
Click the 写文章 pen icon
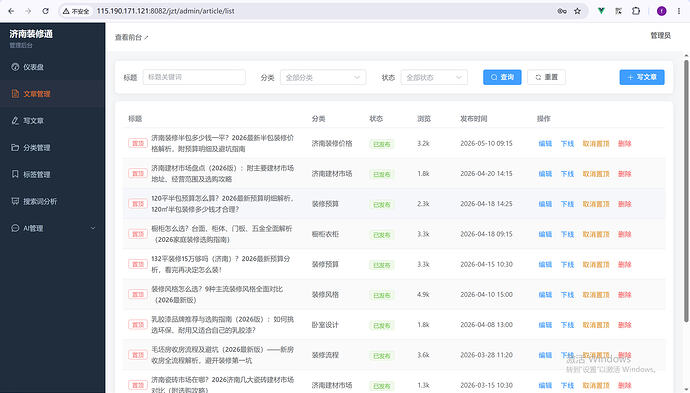(x=15, y=121)
